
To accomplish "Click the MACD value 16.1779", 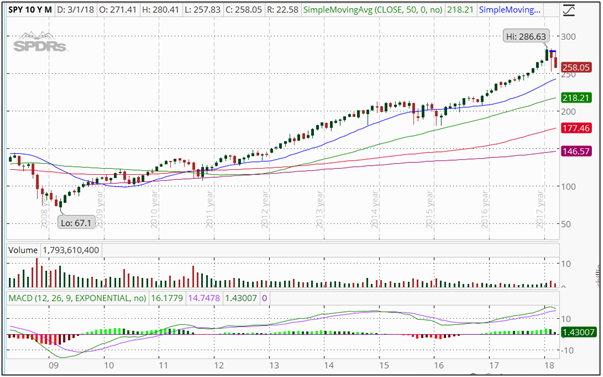I will tap(167, 298).
